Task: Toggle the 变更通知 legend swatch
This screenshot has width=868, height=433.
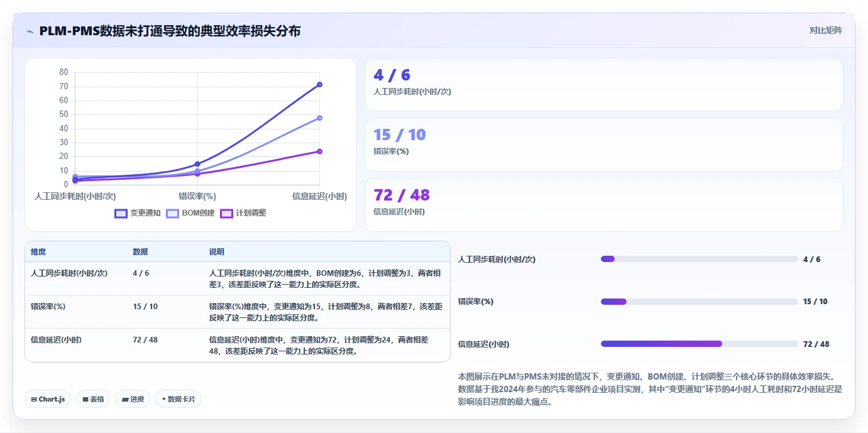Action: [x=121, y=213]
